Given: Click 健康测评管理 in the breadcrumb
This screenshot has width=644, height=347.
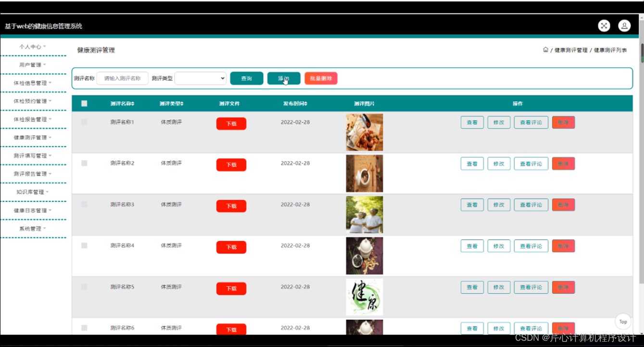Looking at the screenshot, I should coord(571,50).
